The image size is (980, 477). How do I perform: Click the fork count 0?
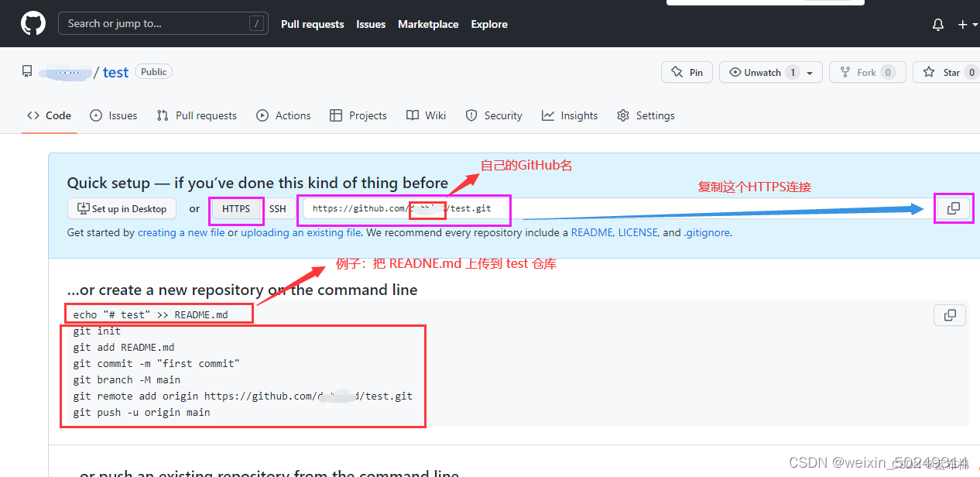[x=888, y=72]
